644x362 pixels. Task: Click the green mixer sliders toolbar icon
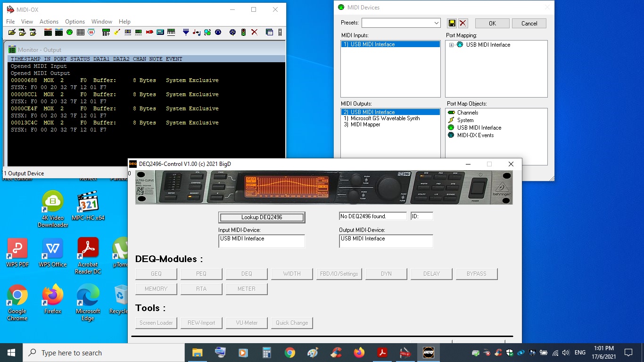click(x=106, y=33)
